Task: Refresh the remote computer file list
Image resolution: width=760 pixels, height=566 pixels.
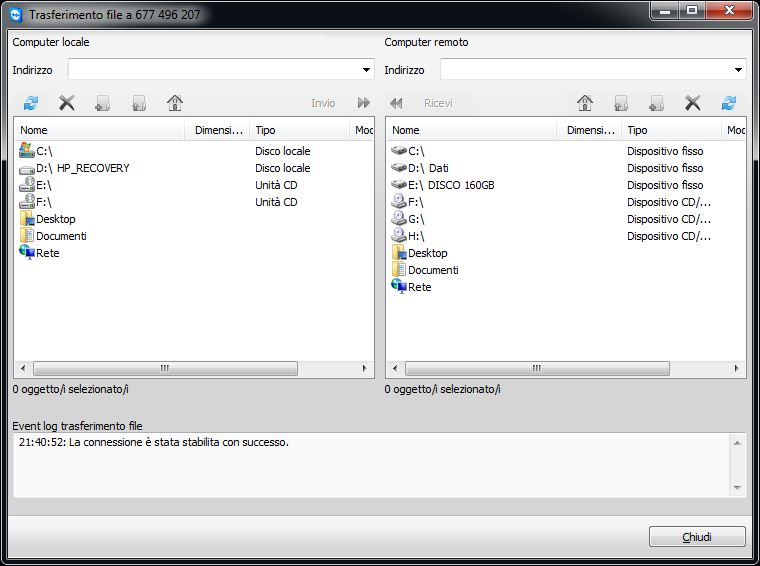Action: [x=729, y=103]
